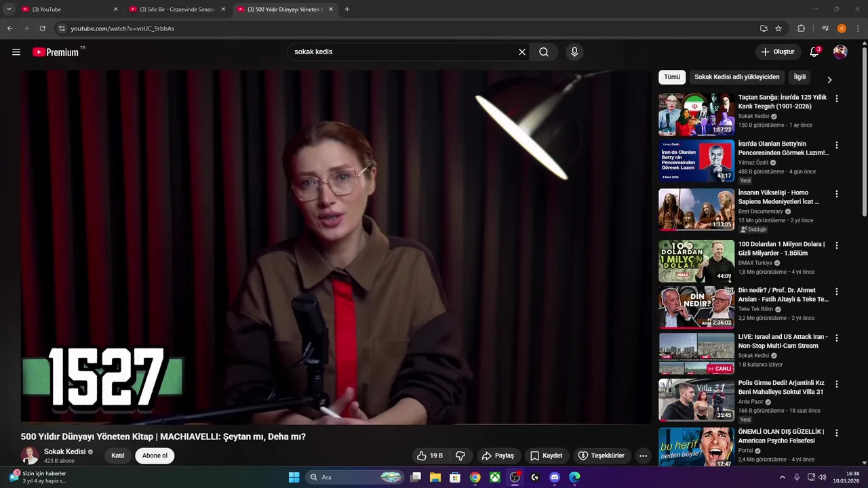This screenshot has width=868, height=488.
Task: Open Xbox app from taskbar
Action: pyautogui.click(x=496, y=477)
